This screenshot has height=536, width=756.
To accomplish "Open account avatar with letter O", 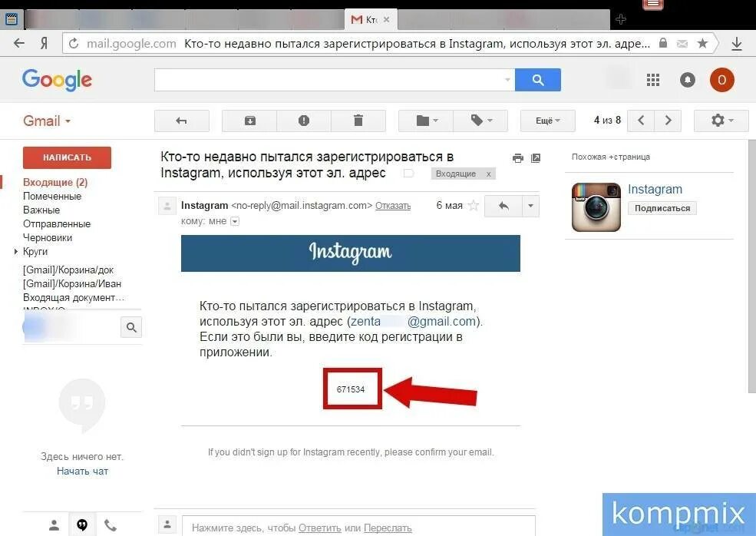I will click(x=721, y=80).
